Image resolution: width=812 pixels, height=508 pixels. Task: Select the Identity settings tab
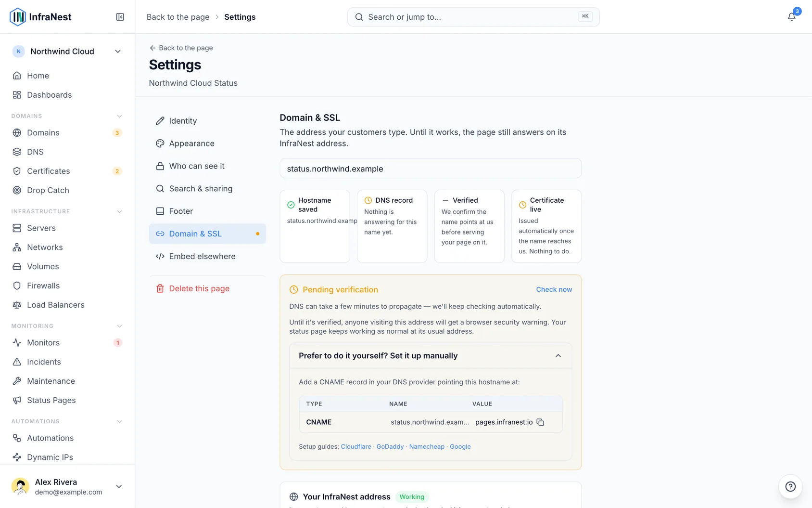pos(207,121)
